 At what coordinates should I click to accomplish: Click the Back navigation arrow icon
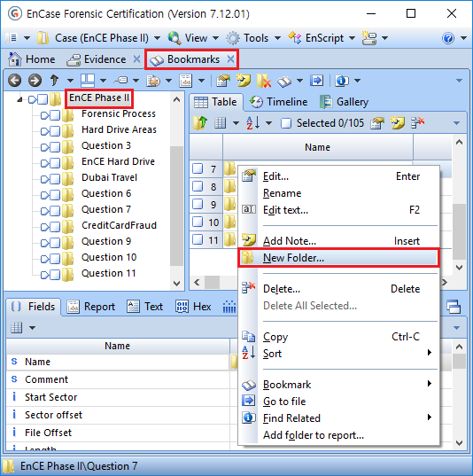point(14,81)
